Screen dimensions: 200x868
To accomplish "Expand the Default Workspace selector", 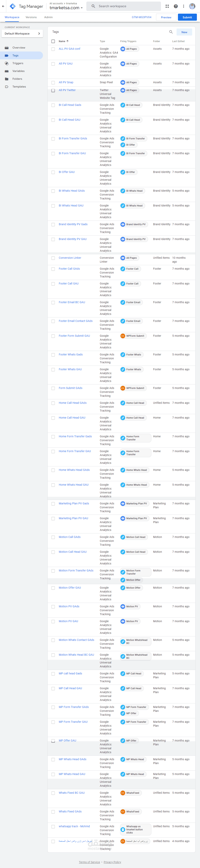I will tap(22, 34).
